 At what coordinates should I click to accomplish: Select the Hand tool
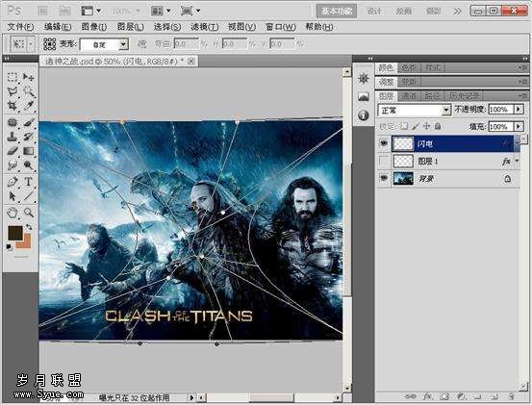coord(13,213)
